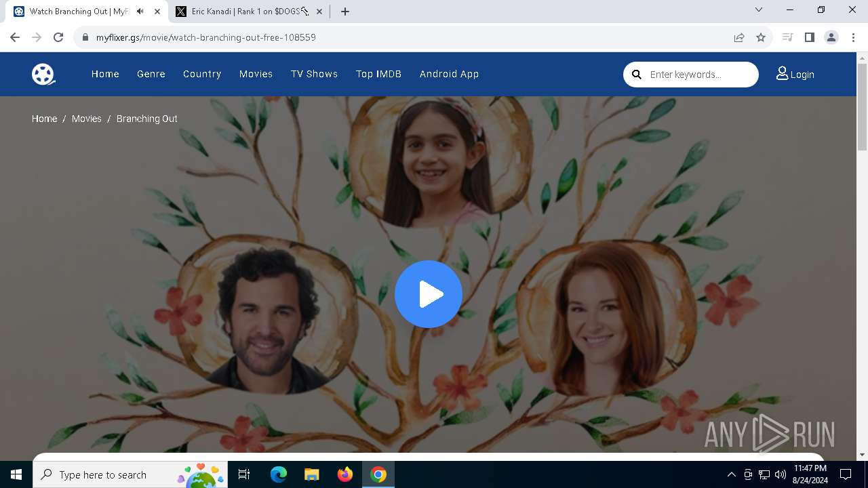
Task: Open the Android App link
Action: [x=449, y=74]
